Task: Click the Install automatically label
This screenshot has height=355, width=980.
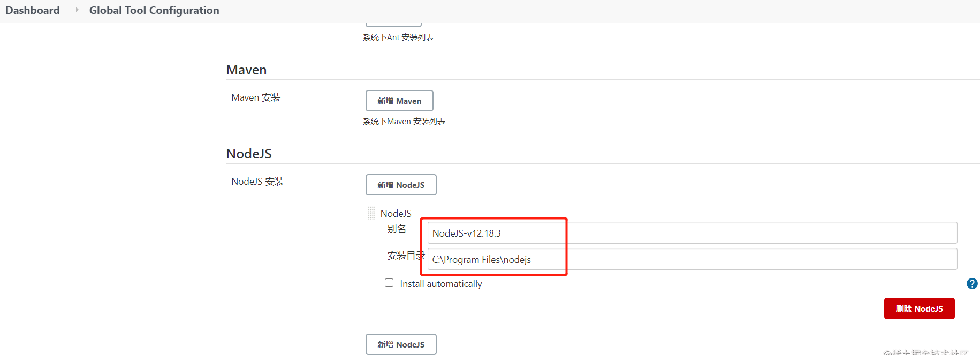Action: [441, 284]
